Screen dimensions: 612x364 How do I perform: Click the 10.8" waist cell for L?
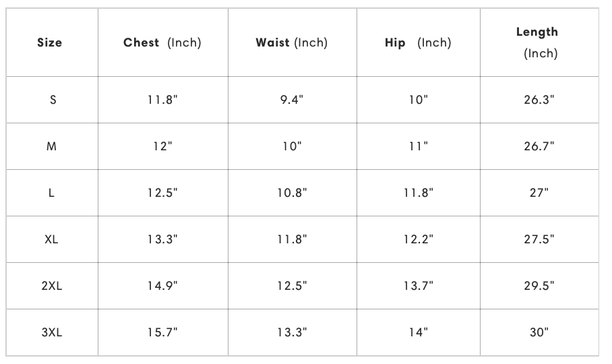292,193
